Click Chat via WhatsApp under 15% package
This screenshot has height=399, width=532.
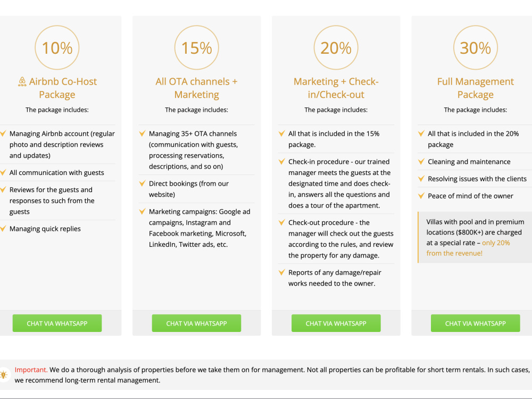point(196,323)
